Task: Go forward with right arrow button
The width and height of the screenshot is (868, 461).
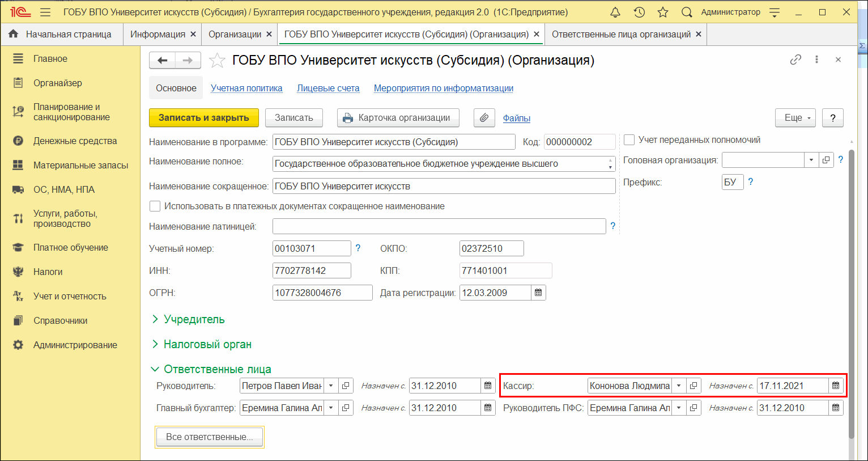Action: [x=188, y=60]
